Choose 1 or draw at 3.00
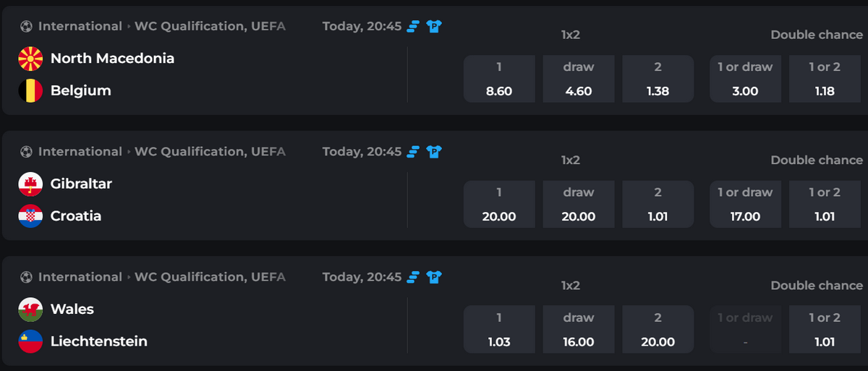868x371 pixels. point(745,80)
